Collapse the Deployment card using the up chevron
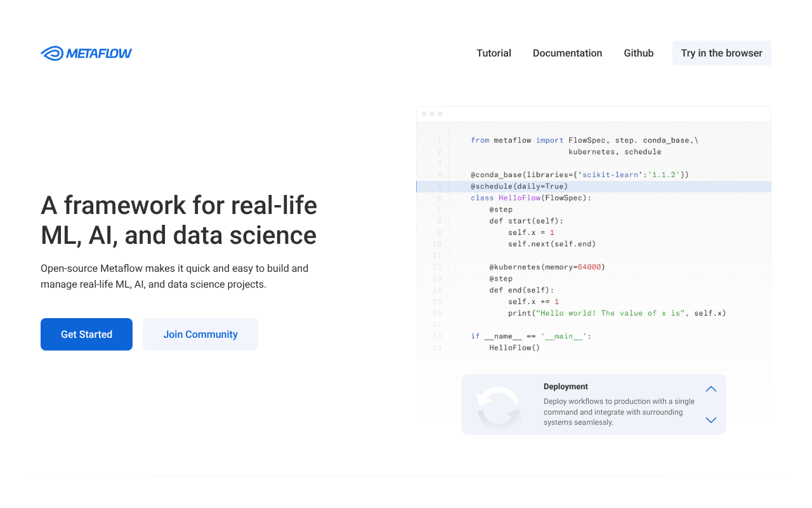The image size is (812, 508). click(x=710, y=389)
